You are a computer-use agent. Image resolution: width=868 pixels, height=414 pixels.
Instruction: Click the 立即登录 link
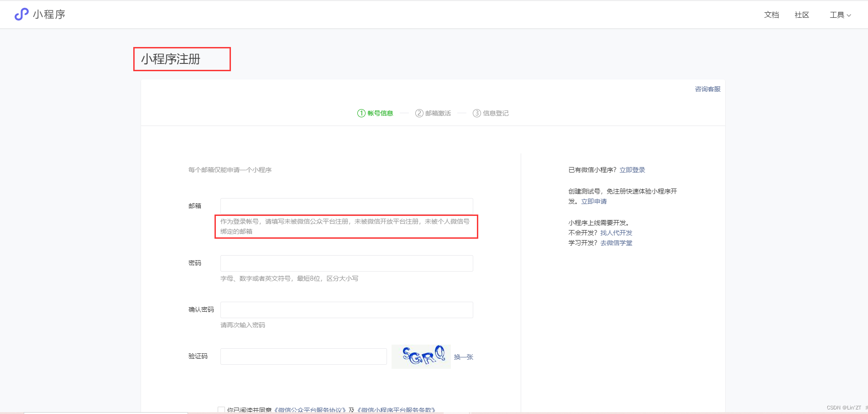pos(632,170)
